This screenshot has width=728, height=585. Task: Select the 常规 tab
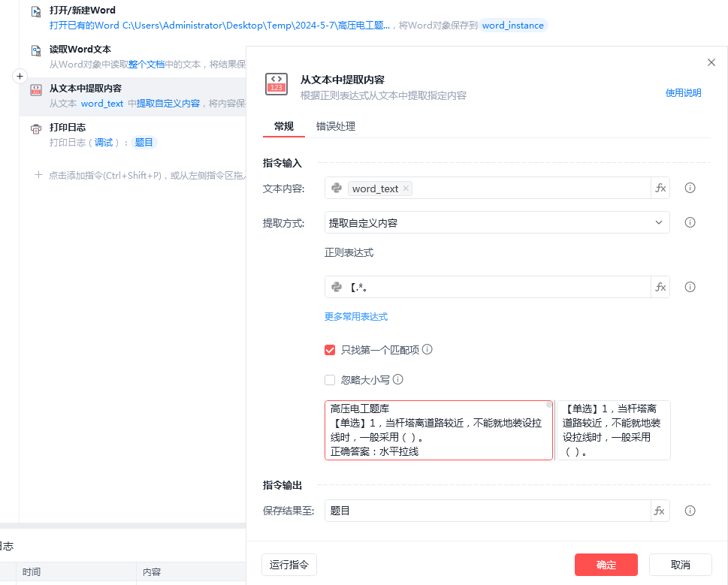[284, 126]
